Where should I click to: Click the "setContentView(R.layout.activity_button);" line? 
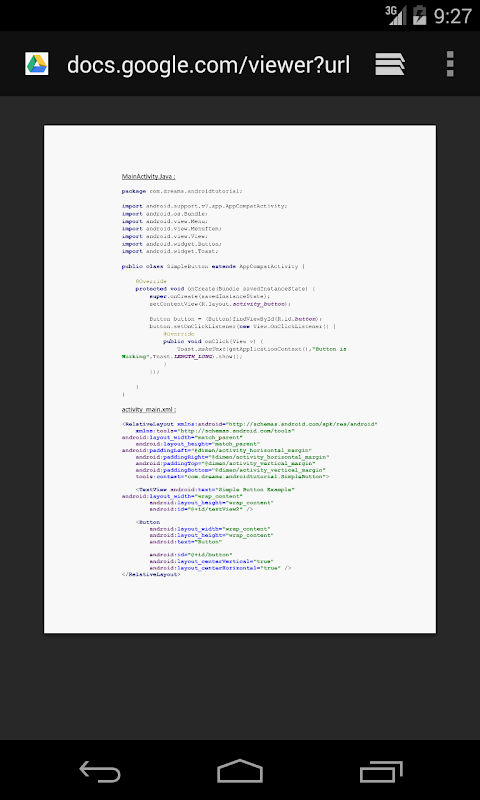tap(220, 304)
